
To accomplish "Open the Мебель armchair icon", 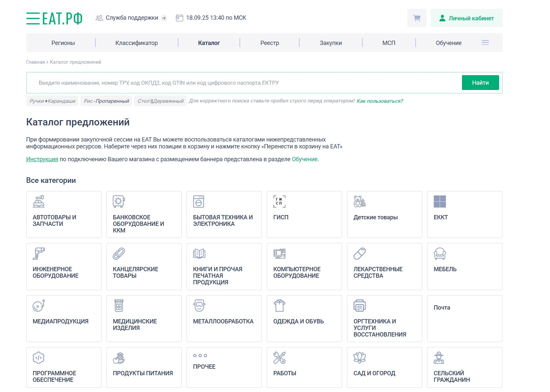I will point(440,253).
